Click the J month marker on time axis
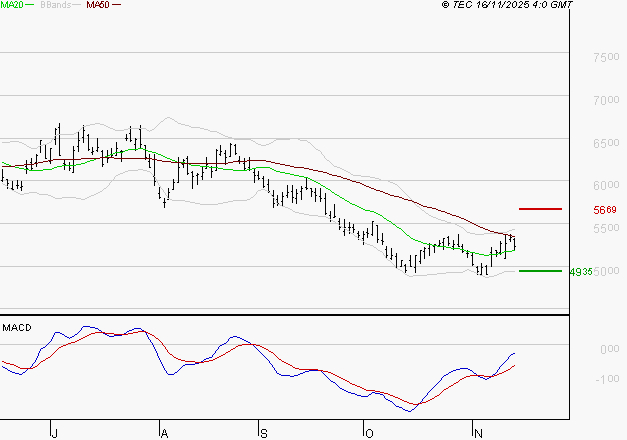Screen dimensions: 627x440 pos(53,432)
